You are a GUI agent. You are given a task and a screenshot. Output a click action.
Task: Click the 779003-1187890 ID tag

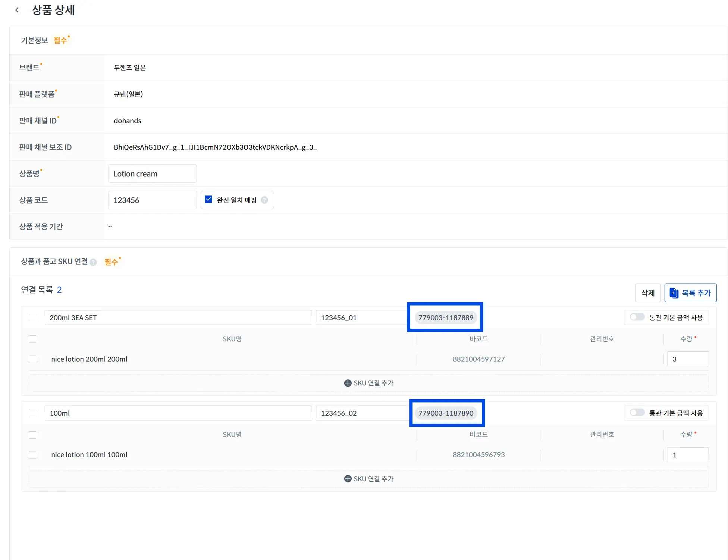[x=446, y=413]
